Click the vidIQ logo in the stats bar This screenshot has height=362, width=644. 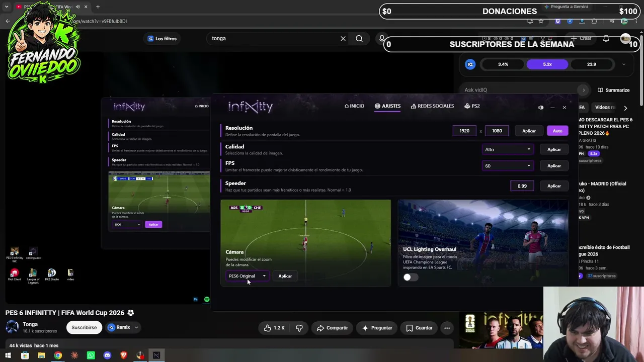click(x=470, y=64)
